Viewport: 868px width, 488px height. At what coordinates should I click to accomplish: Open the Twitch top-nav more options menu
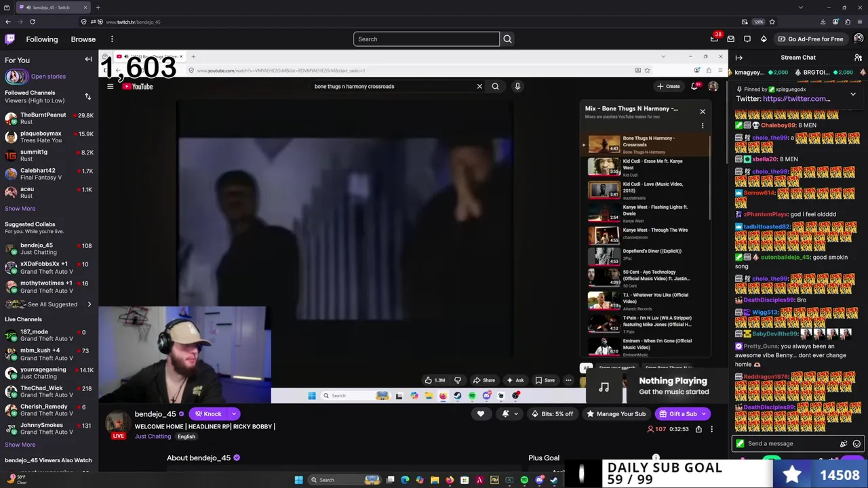pos(112,39)
